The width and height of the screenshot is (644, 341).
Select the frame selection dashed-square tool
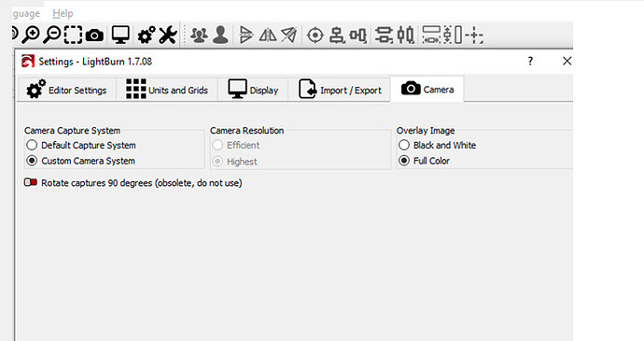[73, 35]
